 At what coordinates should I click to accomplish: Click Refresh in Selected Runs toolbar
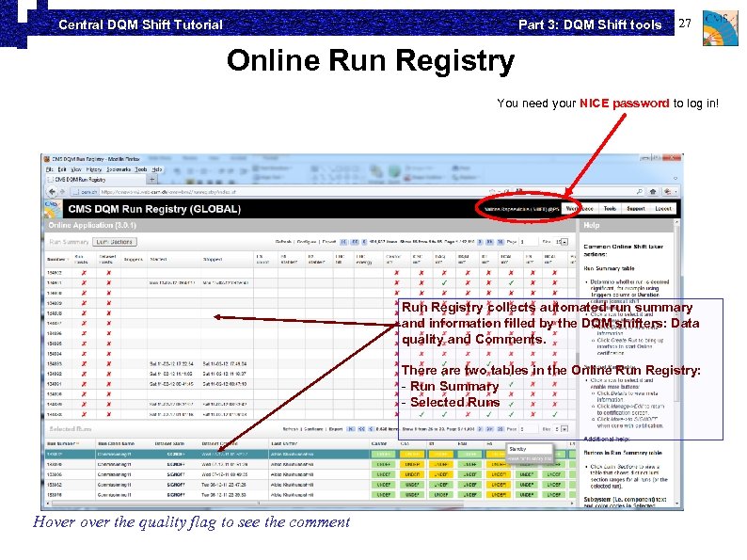[290, 429]
